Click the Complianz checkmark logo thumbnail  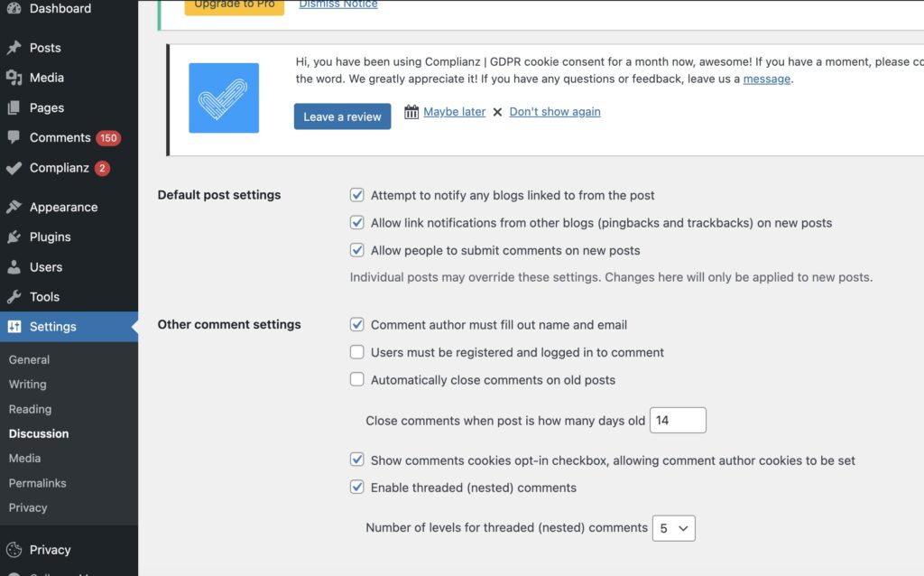point(224,98)
